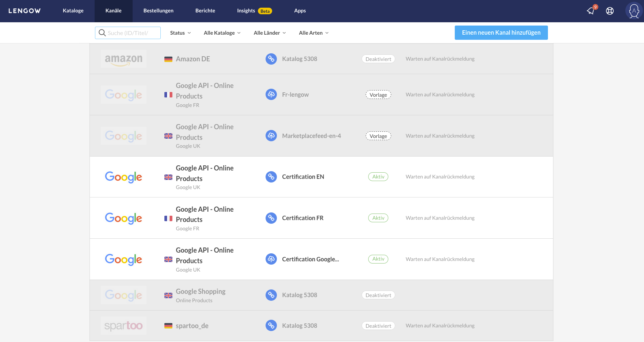Open the Amazon DE channel name
This screenshot has width=644, height=342.
click(193, 59)
